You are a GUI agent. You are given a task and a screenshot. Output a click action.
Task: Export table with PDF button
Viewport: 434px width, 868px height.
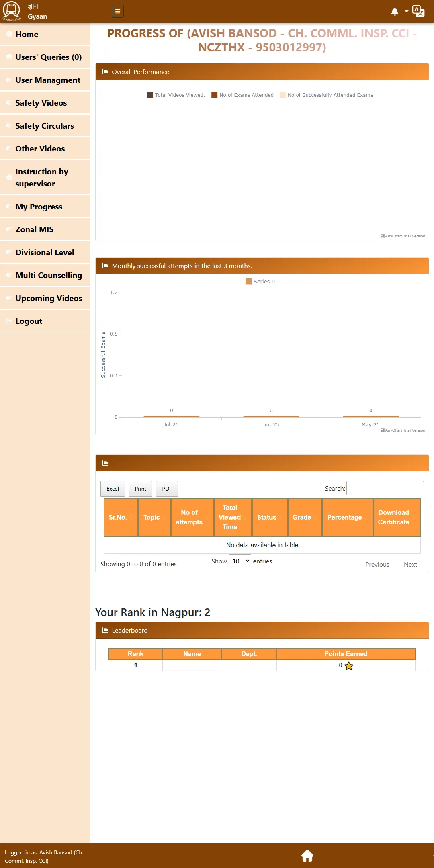pyautogui.click(x=167, y=489)
